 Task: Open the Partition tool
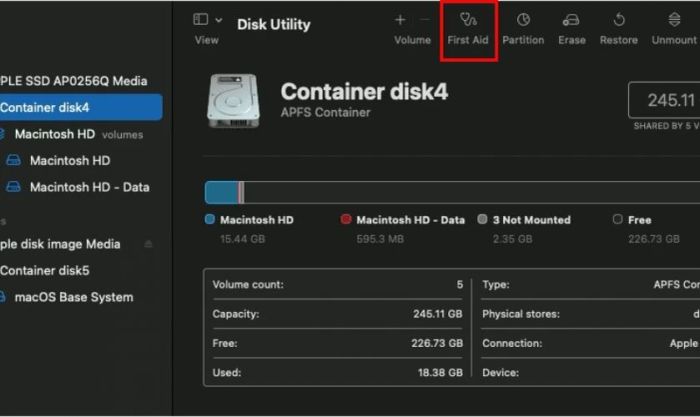(523, 29)
